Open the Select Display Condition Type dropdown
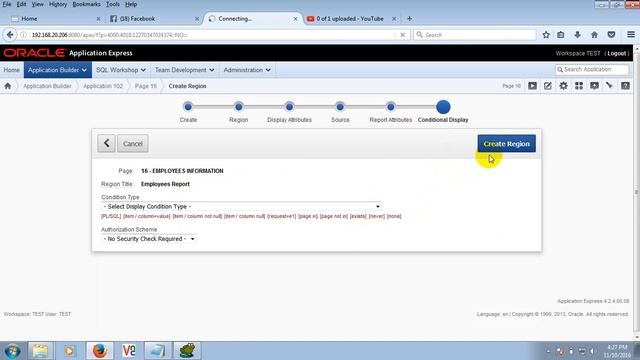 pyautogui.click(x=242, y=207)
